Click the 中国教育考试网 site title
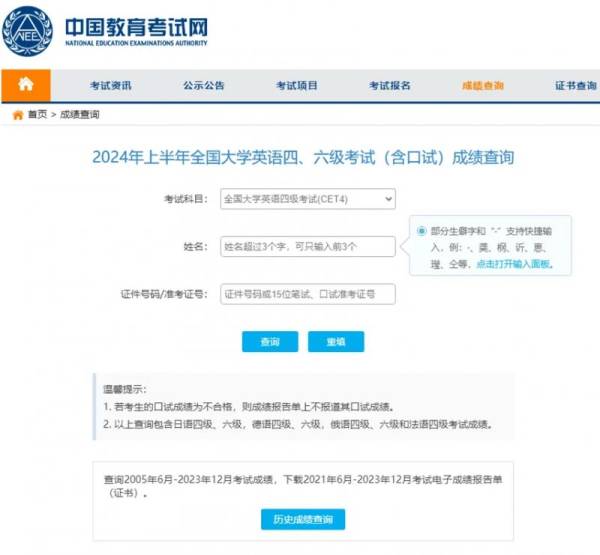This screenshot has height=555, width=600. pos(136,27)
